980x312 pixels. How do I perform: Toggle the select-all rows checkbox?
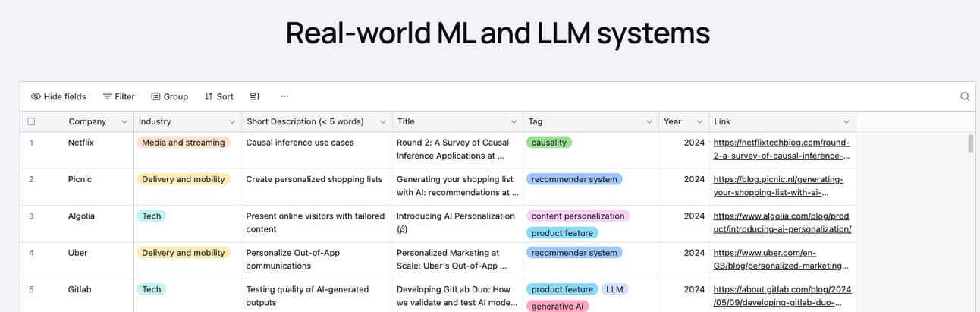pyautogui.click(x=31, y=121)
